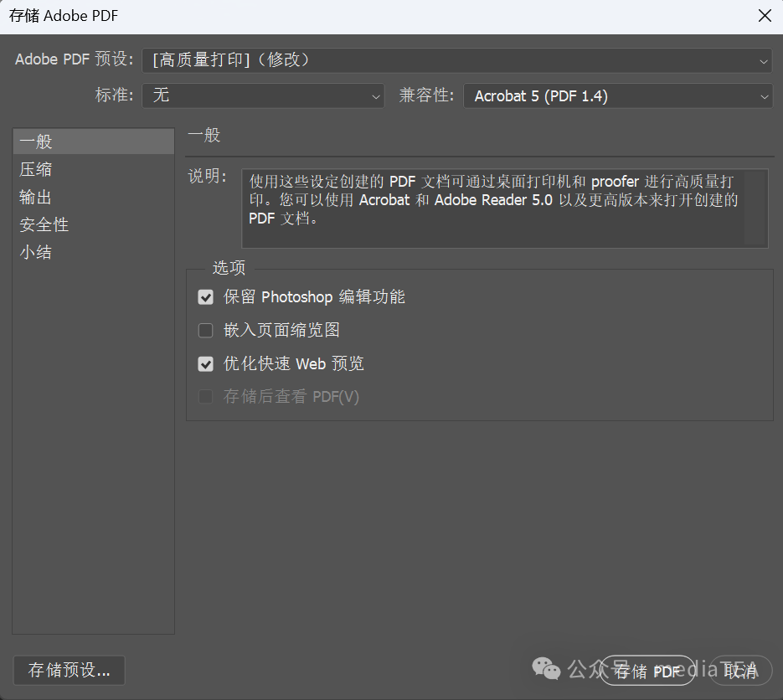Click the 存储后查看 PDF(V) checkbox

[206, 397]
